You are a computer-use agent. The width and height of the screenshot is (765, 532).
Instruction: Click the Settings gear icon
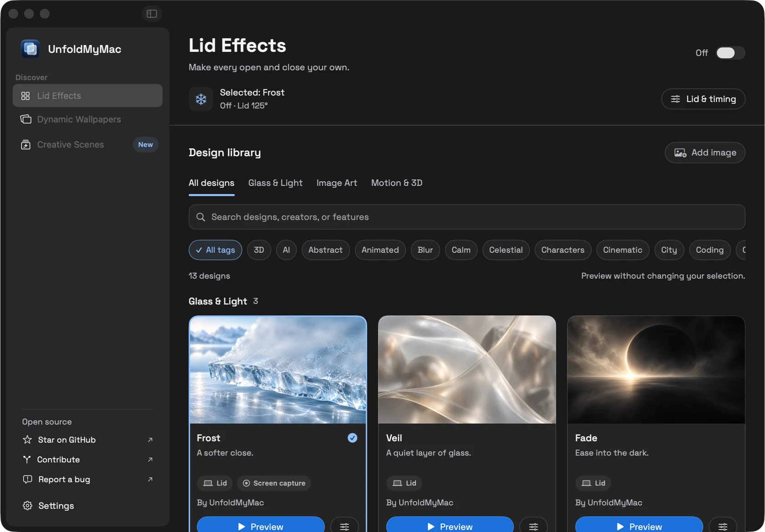coord(27,506)
